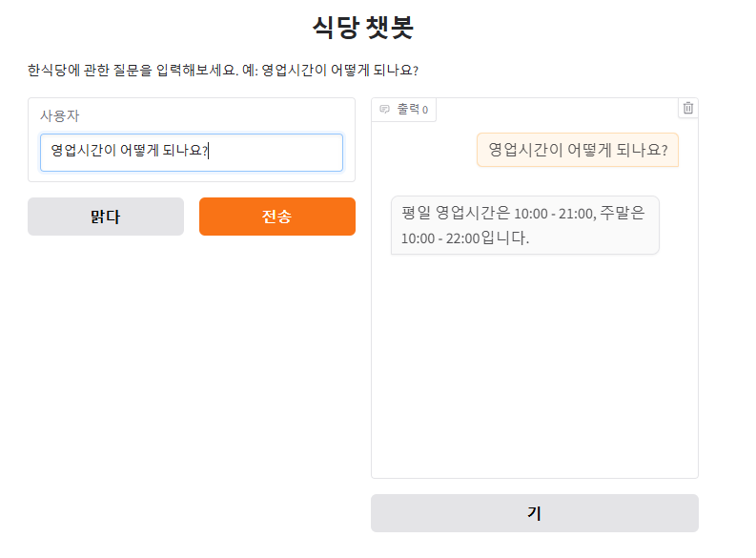The height and width of the screenshot is (558, 756).
Task: Focus the 사용자 text input field
Action: [x=192, y=153]
